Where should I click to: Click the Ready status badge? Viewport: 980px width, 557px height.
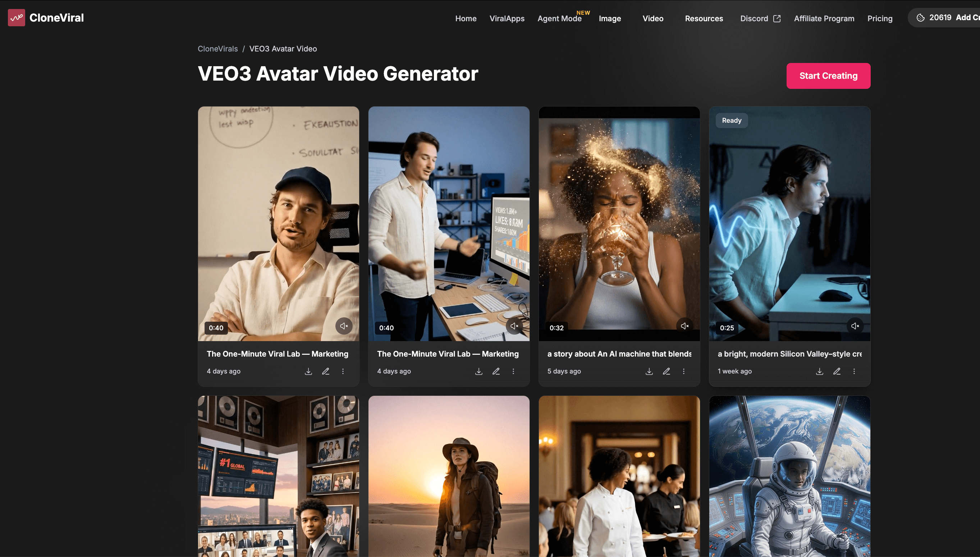(x=732, y=121)
